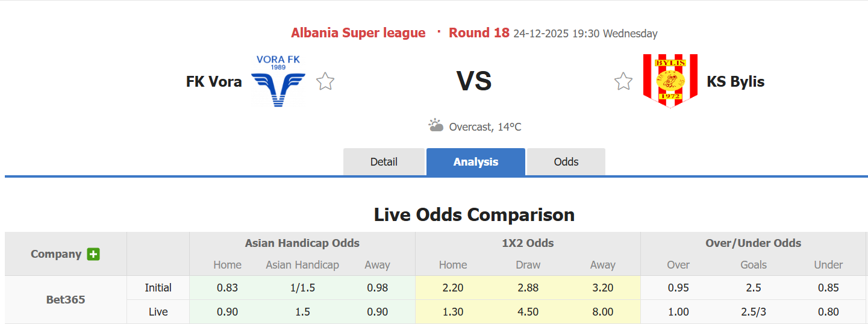Click the green plus icon beside Company
The height and width of the screenshot is (324, 868).
click(x=93, y=254)
